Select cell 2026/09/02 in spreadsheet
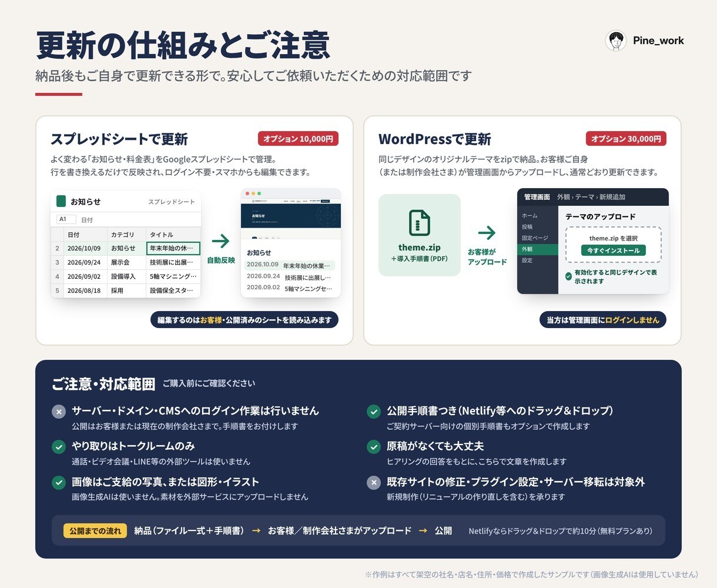Screen dimensions: 717x588 (86, 276)
